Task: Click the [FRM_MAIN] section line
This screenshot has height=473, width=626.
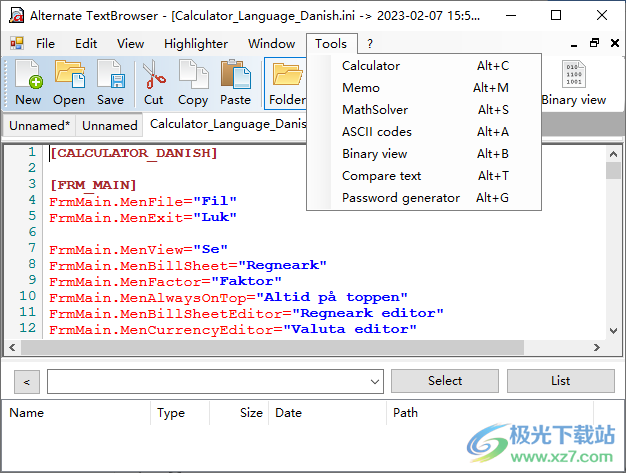Action: point(93,185)
